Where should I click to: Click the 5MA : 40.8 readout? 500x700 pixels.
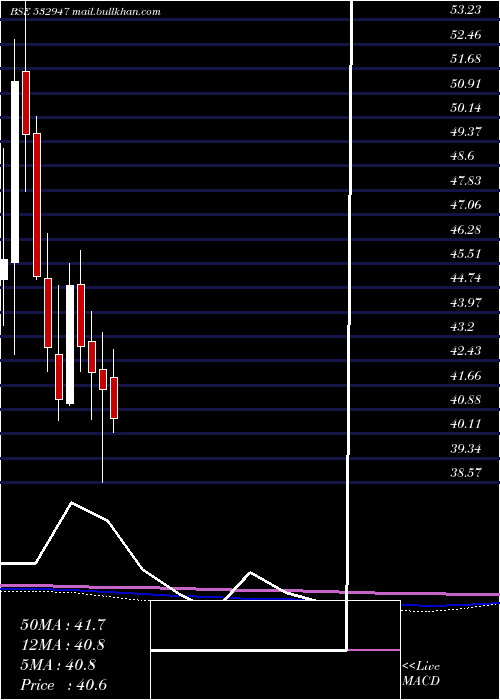(58, 665)
